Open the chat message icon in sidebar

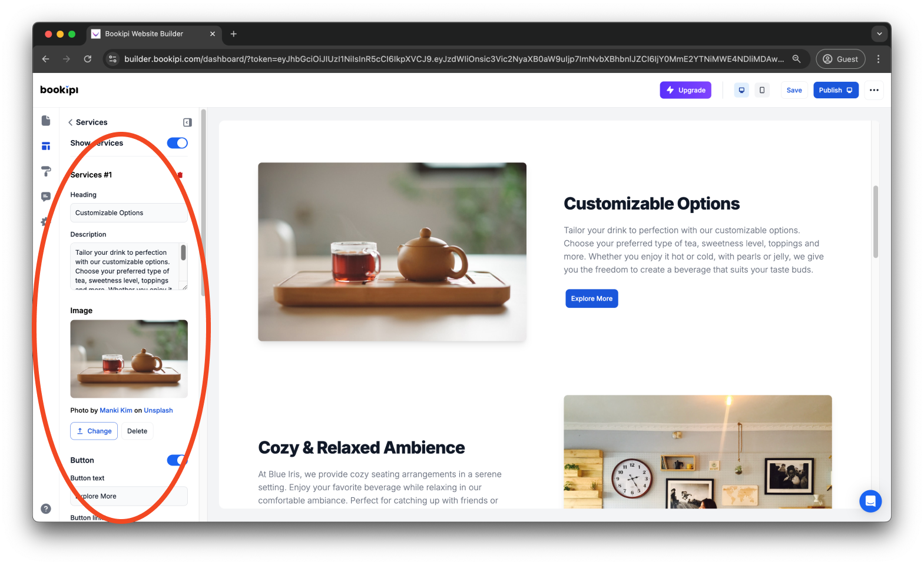pos(46,197)
